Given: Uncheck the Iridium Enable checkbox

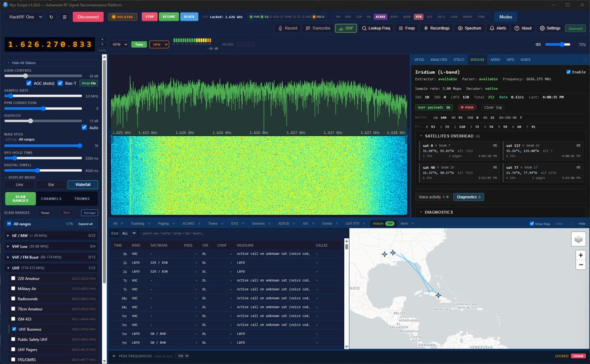Looking at the screenshot, I should (x=568, y=72).
